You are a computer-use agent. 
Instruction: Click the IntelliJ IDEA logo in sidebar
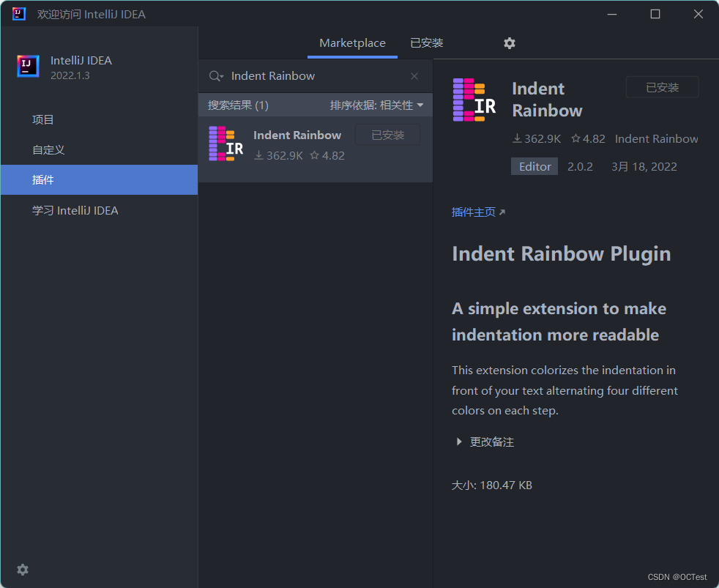pos(28,67)
